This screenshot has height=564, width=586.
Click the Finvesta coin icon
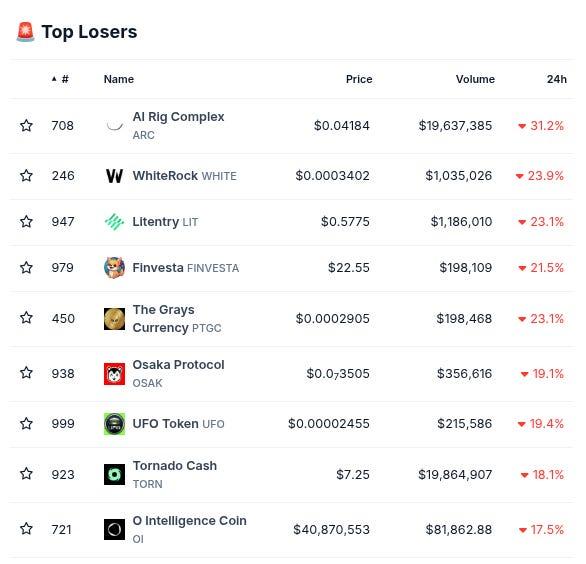[114, 268]
